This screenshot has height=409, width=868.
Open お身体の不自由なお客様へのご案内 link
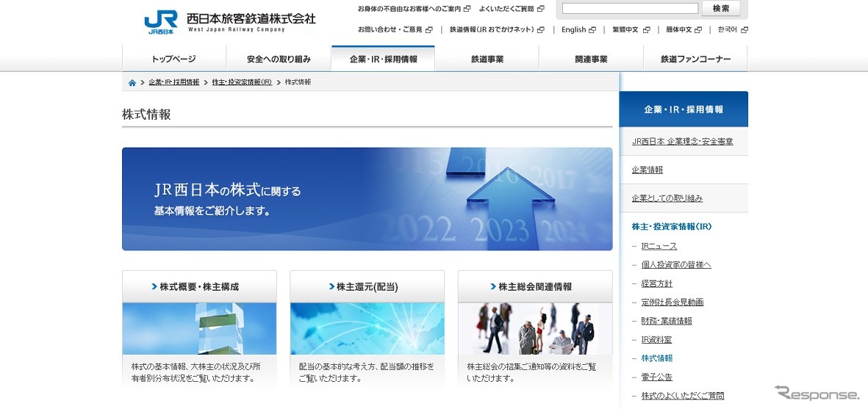point(409,9)
